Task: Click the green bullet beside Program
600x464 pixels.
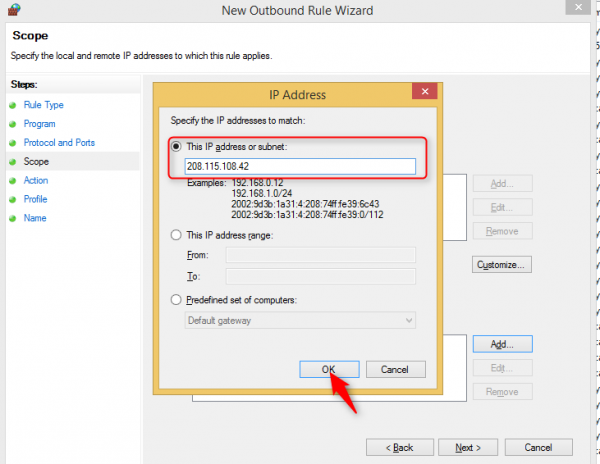Action: (13, 124)
